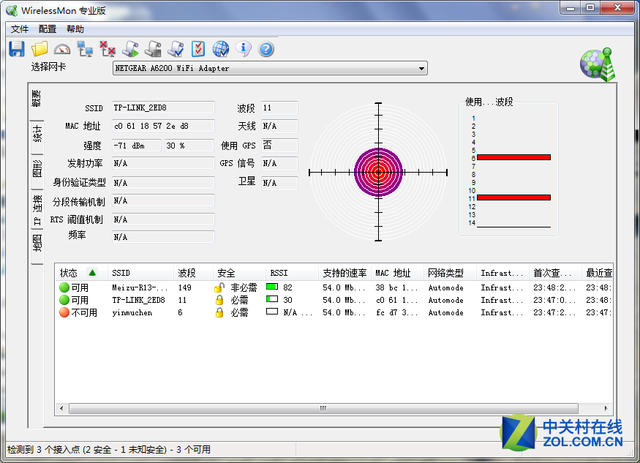Image resolution: width=640 pixels, height=463 pixels.
Task: Click the middle grey log scroll icon
Action: pyautogui.click(x=153, y=49)
